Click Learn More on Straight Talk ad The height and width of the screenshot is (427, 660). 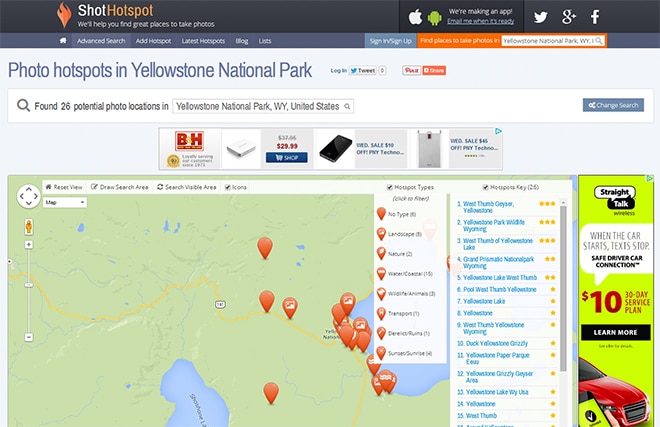pyautogui.click(x=615, y=332)
